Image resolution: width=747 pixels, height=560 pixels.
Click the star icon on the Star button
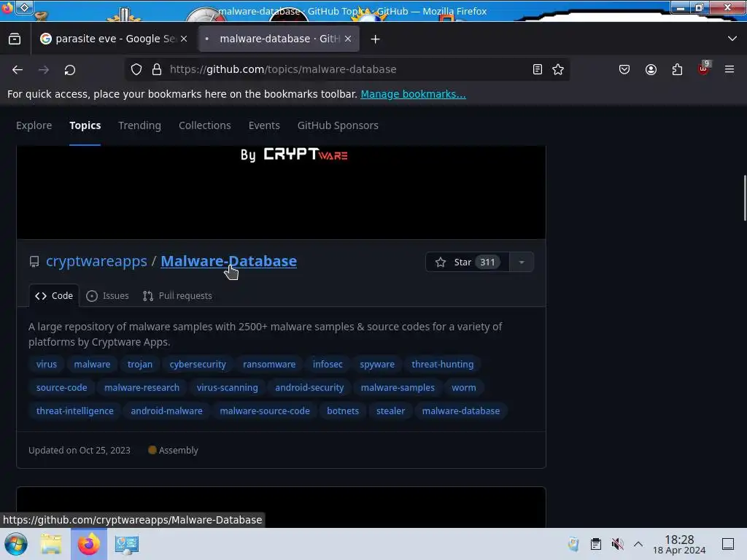[441, 262]
